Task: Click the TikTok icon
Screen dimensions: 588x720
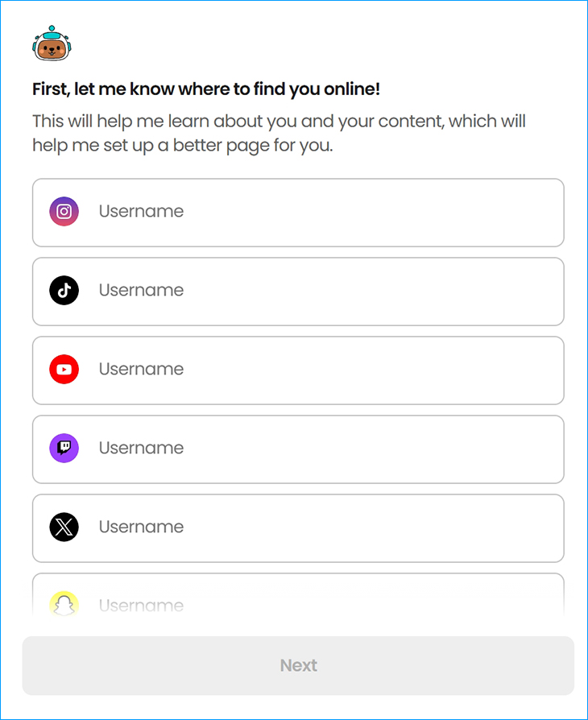Action: tap(64, 291)
